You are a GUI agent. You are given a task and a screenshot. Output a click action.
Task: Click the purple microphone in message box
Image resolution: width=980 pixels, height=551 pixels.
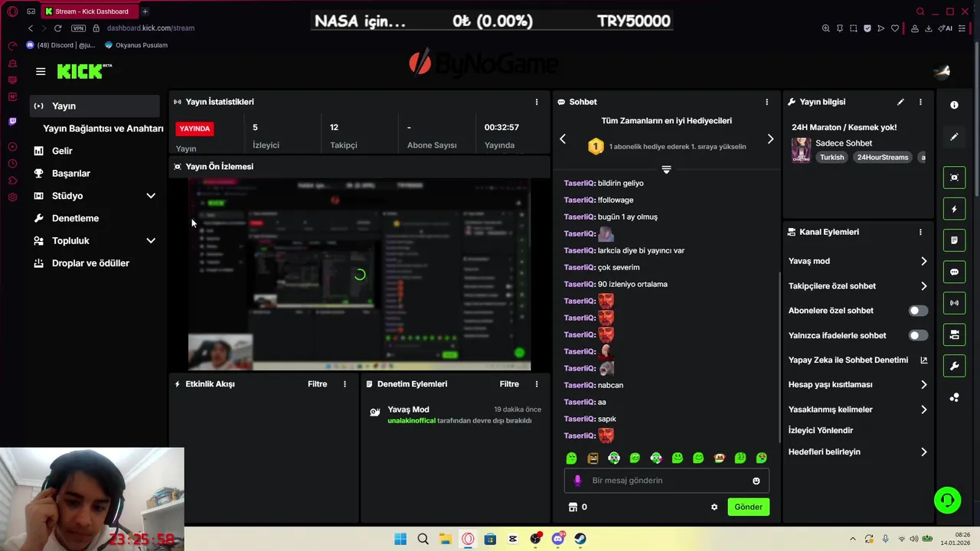point(577,481)
